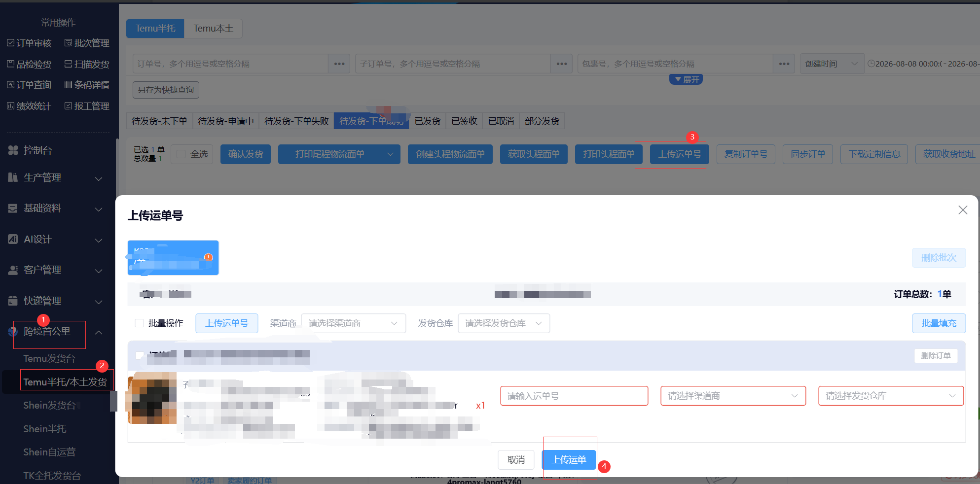Screen dimensions: 980x484
Task: Expand the 生产管理 submenu
Action: [x=99, y=178]
